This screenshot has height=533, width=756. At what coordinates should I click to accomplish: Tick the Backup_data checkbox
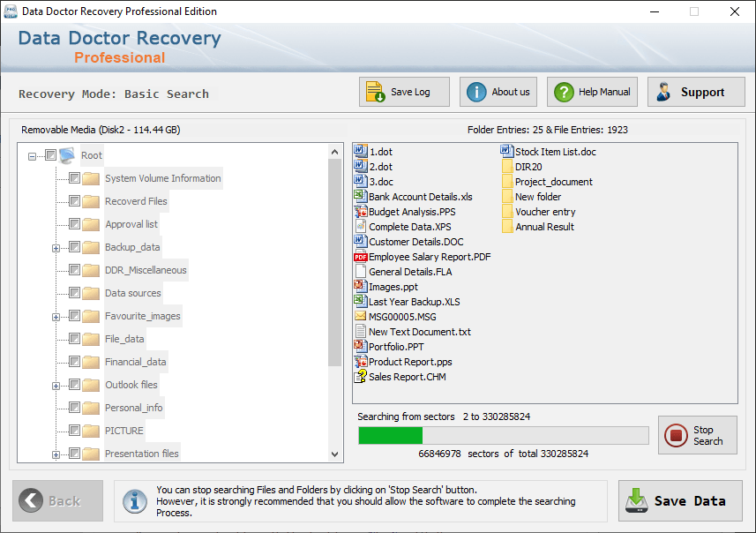74,247
